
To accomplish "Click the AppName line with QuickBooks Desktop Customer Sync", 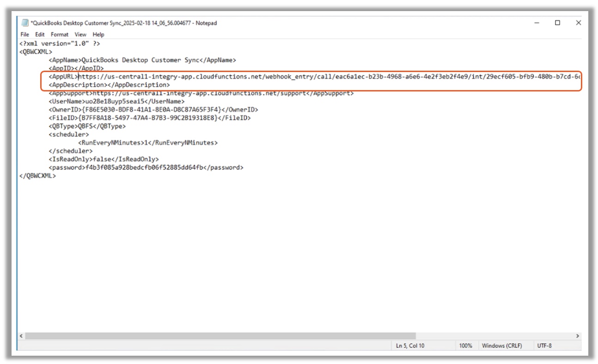I will [142, 60].
